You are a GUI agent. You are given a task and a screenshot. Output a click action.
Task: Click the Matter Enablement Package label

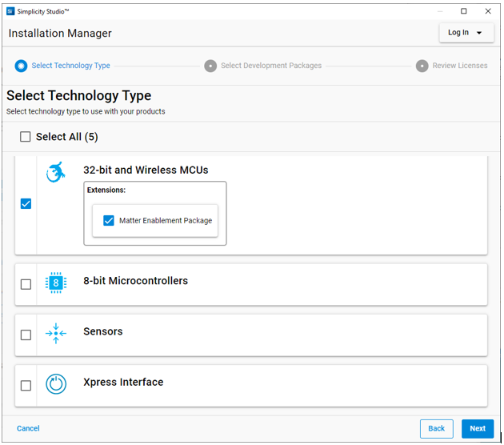click(x=166, y=221)
